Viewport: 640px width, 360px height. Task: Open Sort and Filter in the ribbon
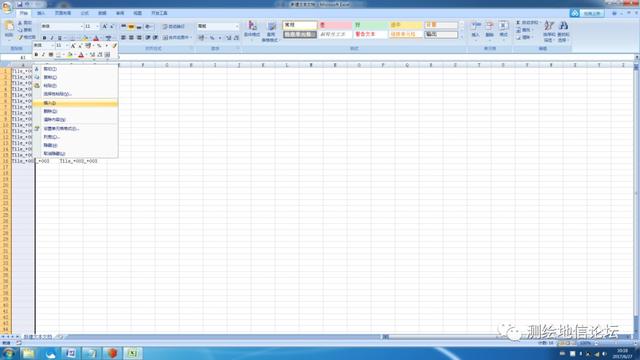pos(549,31)
